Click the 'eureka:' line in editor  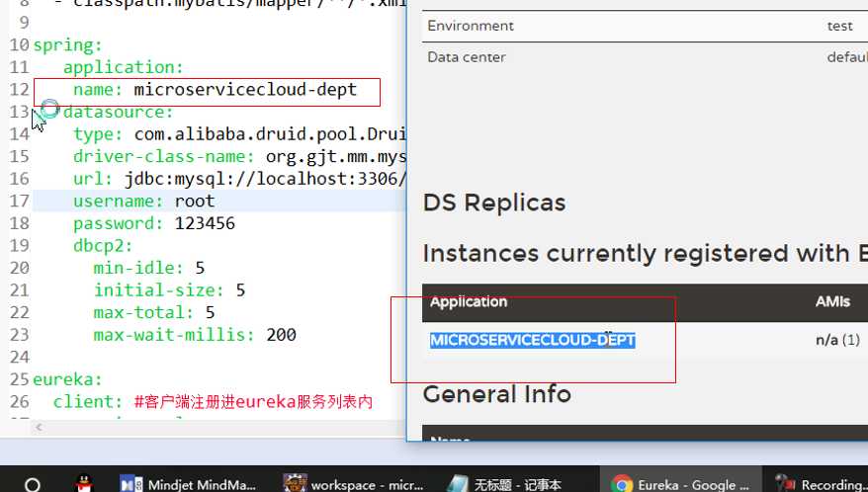67,379
